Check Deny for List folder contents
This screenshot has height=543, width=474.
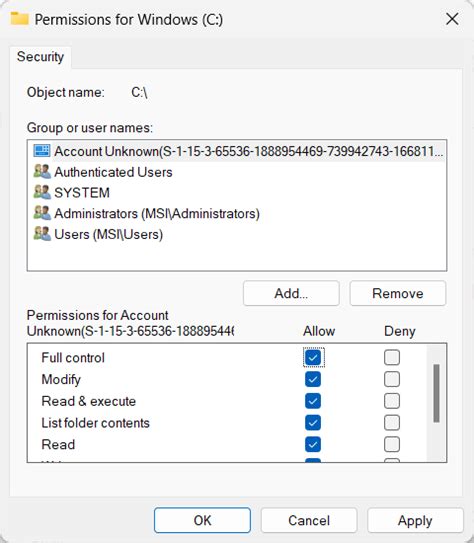[392, 422]
